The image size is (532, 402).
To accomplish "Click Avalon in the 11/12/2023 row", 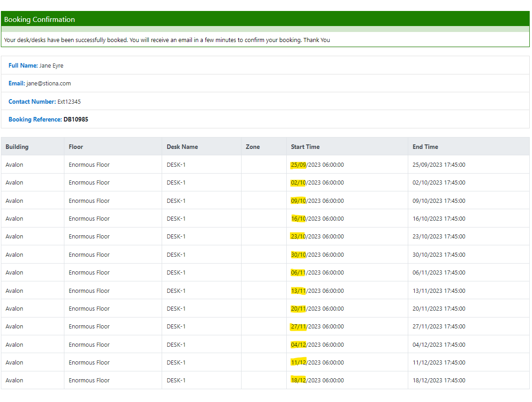I will click(14, 363).
